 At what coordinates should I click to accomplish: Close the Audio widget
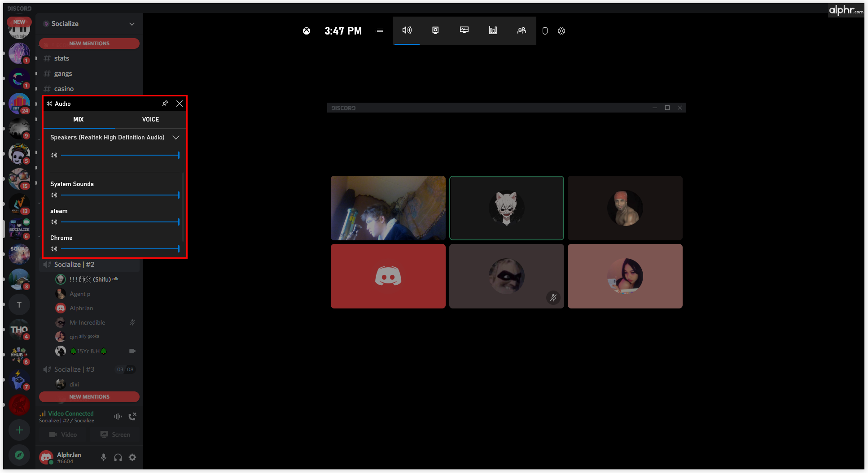point(180,104)
